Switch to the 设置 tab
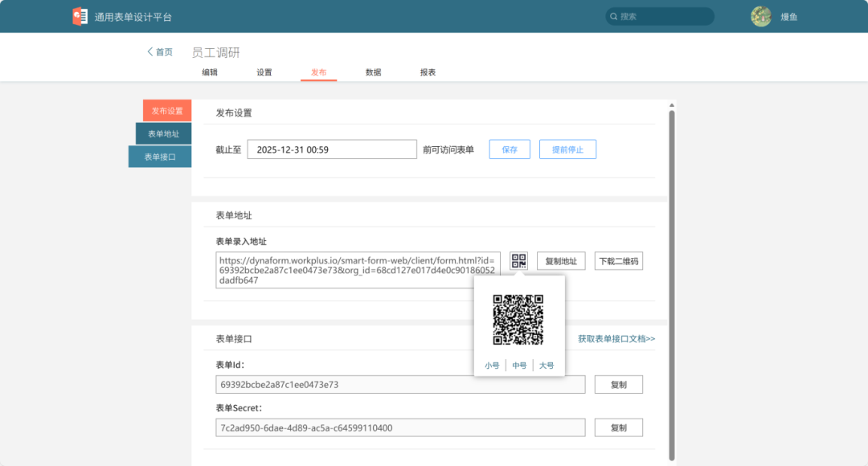Viewport: 868px width, 466px height. 264,72
